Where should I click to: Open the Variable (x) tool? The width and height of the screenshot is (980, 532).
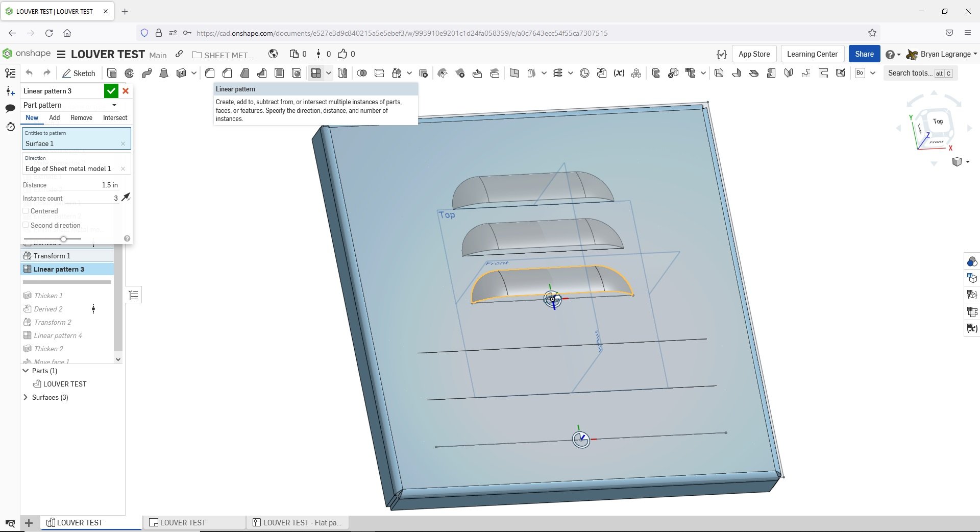click(x=619, y=73)
